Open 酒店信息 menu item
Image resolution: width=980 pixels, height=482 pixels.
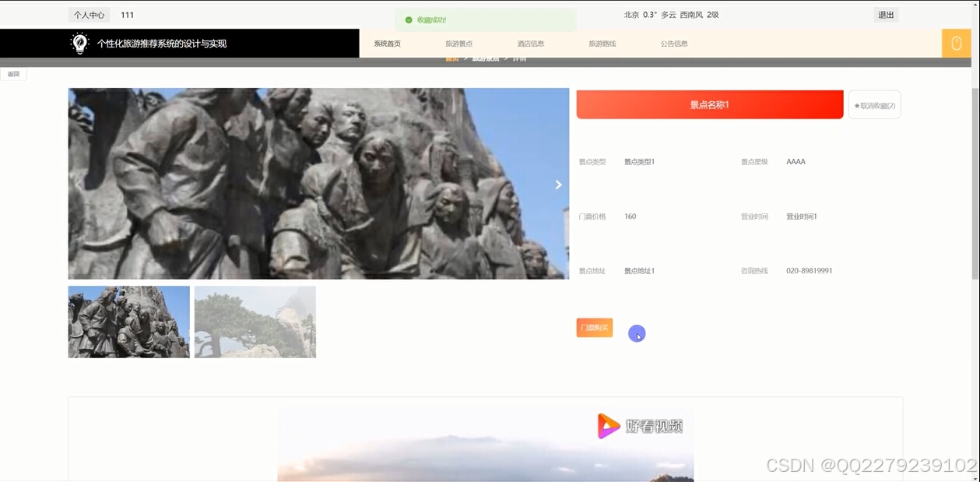click(531, 44)
